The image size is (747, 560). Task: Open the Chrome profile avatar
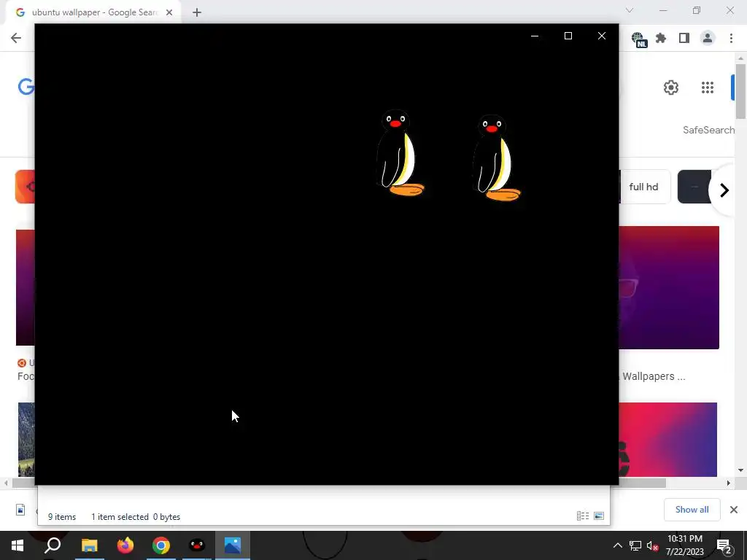(x=708, y=38)
